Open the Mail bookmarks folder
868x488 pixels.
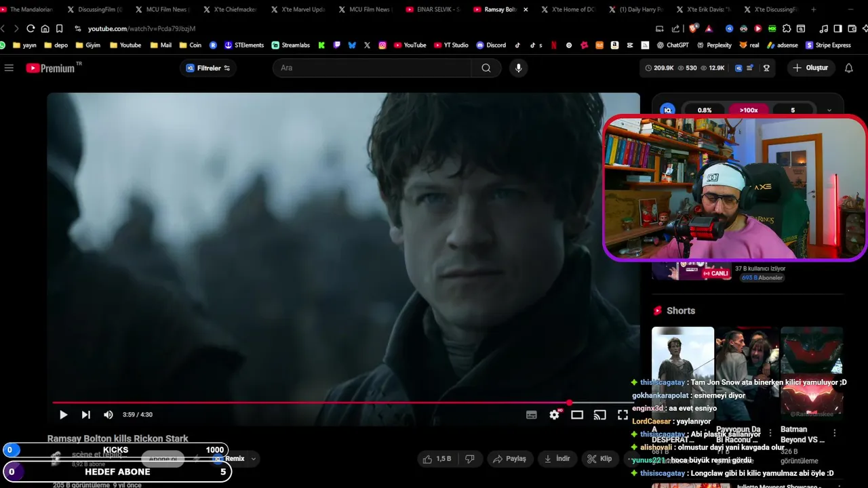(x=161, y=45)
